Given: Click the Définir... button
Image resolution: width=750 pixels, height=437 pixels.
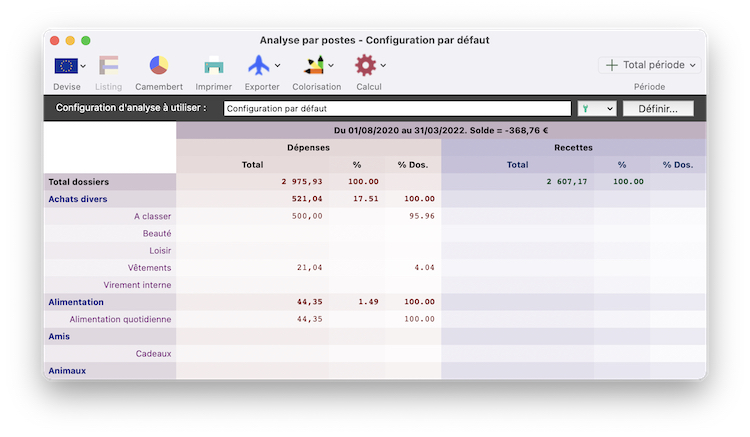Looking at the screenshot, I should pyautogui.click(x=658, y=109).
